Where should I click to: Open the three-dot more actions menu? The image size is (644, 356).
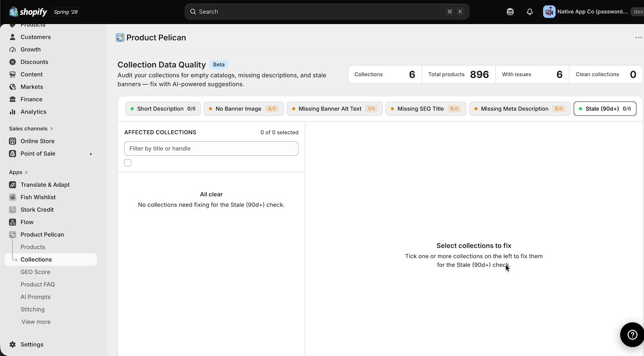click(638, 37)
